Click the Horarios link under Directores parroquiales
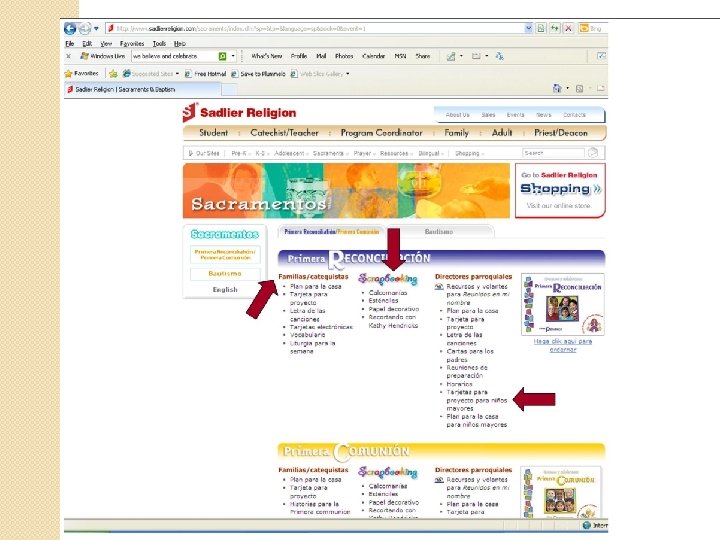The width and height of the screenshot is (720, 540). (x=459, y=384)
